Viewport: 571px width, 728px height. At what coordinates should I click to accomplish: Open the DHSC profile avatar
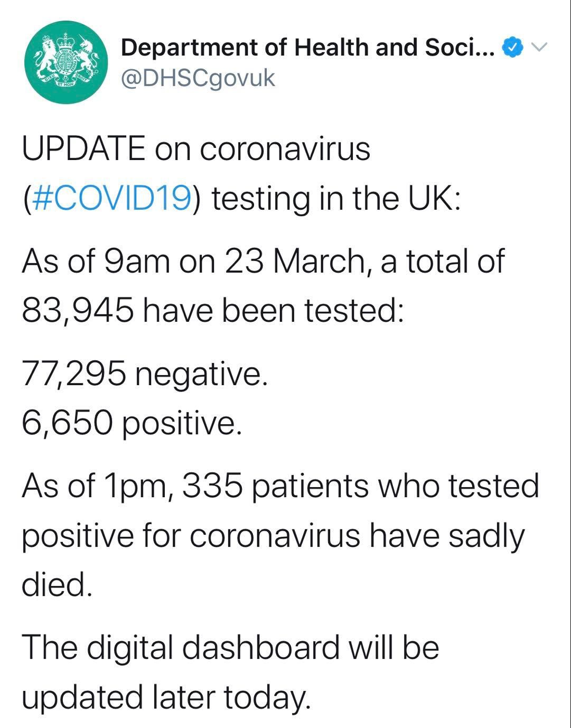pyautogui.click(x=67, y=62)
